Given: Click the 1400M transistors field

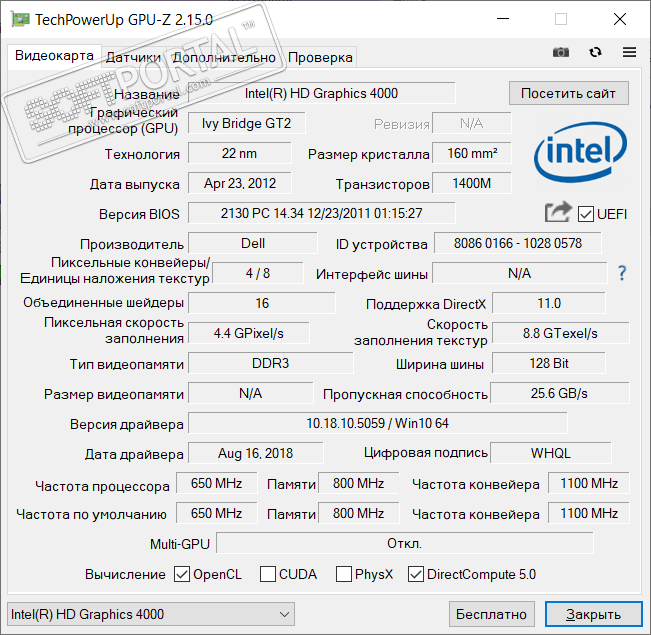Looking at the screenshot, I should (472, 183).
